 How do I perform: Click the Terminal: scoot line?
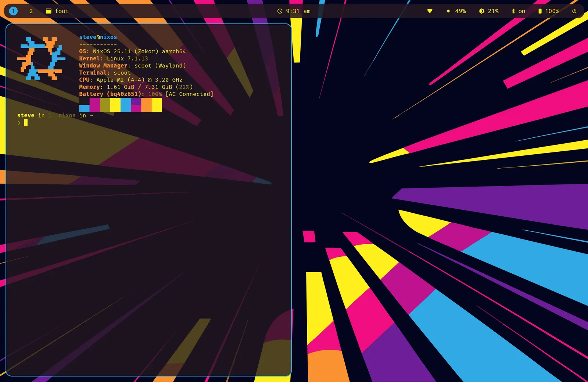coord(105,73)
